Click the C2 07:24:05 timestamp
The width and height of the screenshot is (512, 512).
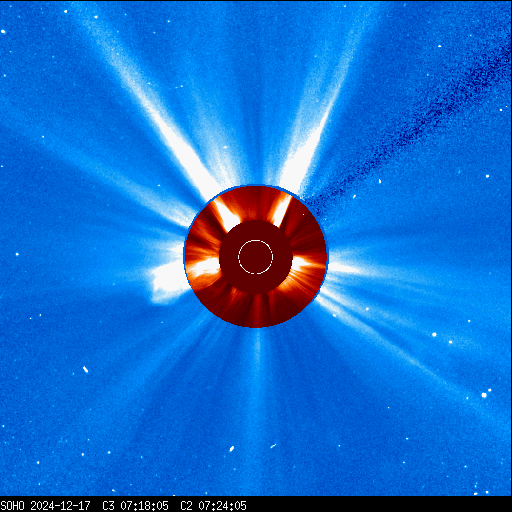point(213,506)
